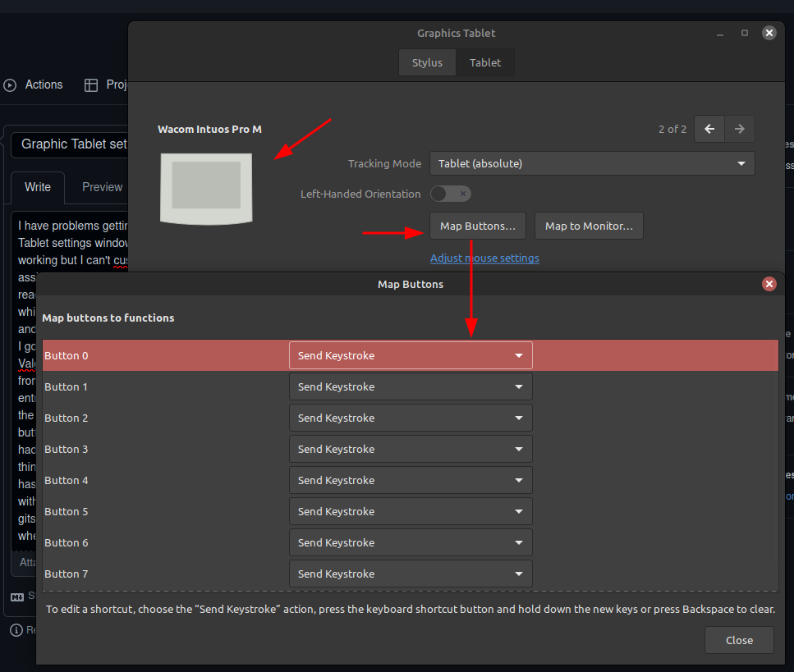The height and width of the screenshot is (672, 794).
Task: Open the Tracking Mode dropdown
Action: pyautogui.click(x=592, y=163)
